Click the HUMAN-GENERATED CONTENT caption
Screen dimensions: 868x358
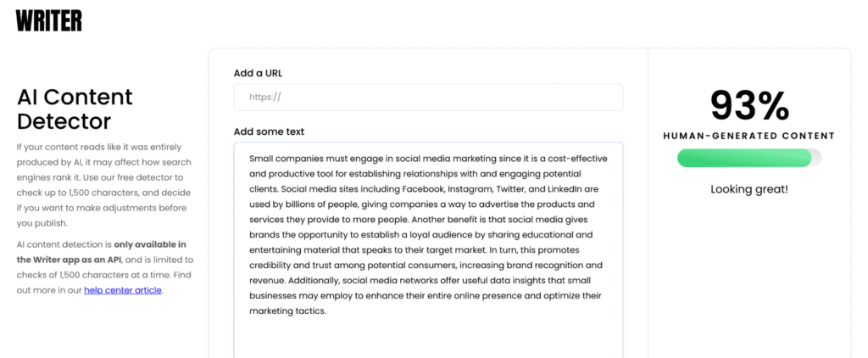pyautogui.click(x=749, y=136)
